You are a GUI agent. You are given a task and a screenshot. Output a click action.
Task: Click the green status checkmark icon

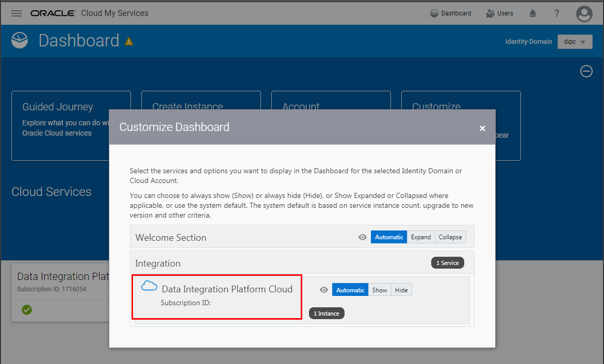pyautogui.click(x=27, y=310)
